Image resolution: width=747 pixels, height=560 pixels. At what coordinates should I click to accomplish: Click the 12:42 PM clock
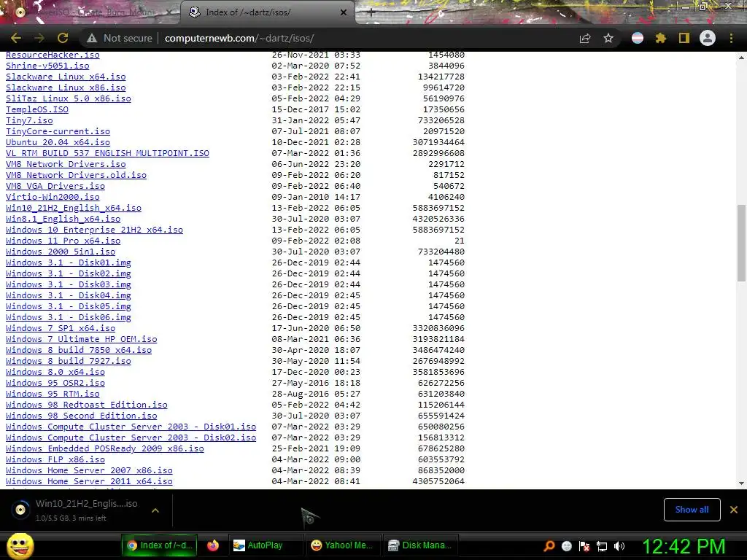(684, 546)
